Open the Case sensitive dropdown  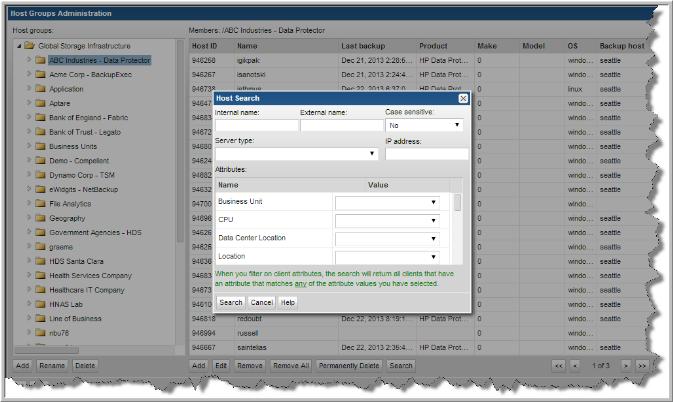coord(424,126)
